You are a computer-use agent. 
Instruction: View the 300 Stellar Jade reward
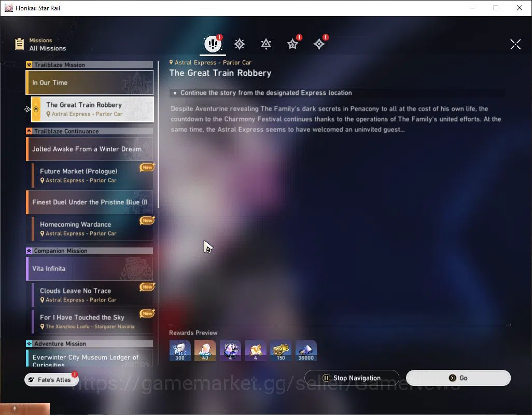click(x=180, y=351)
